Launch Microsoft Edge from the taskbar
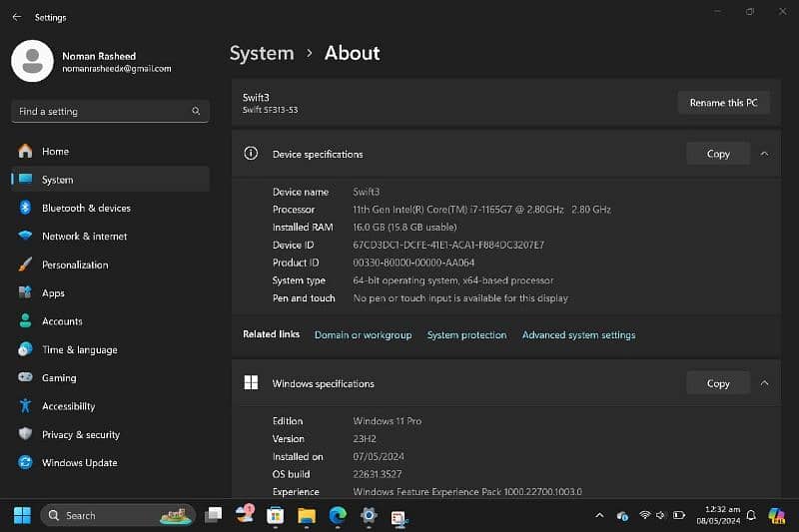 [x=338, y=515]
